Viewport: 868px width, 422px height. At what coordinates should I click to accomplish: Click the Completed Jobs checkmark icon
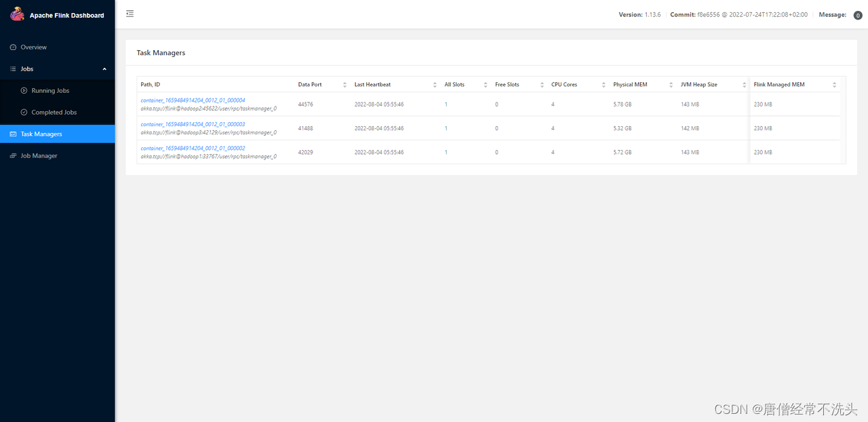coord(24,113)
